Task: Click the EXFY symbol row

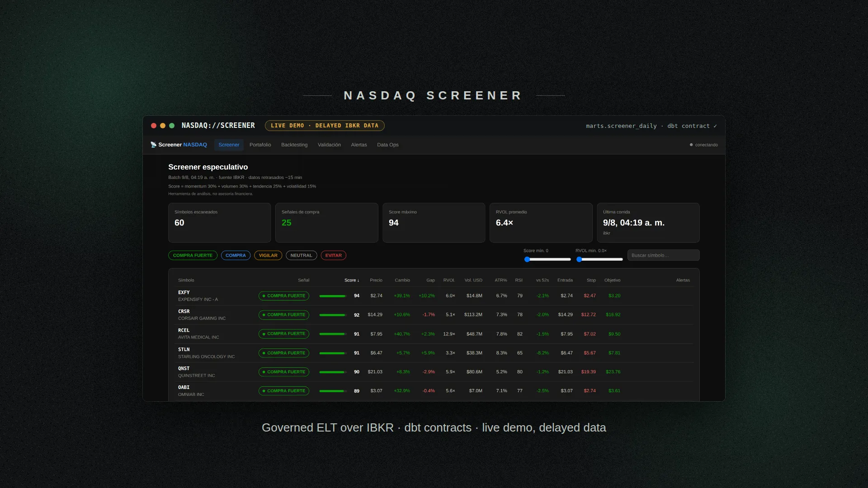Action: point(434,296)
